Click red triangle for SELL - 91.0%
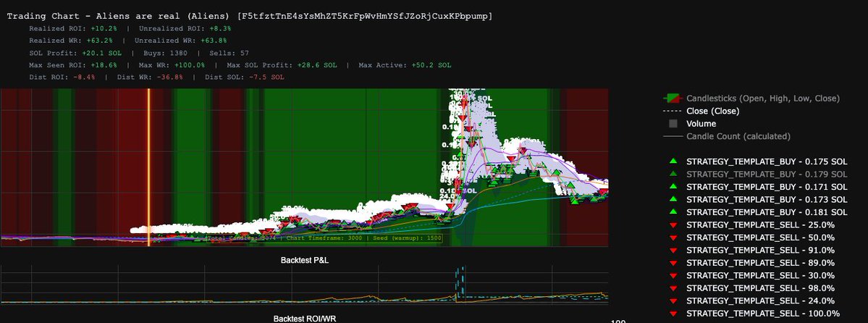 tap(673, 251)
